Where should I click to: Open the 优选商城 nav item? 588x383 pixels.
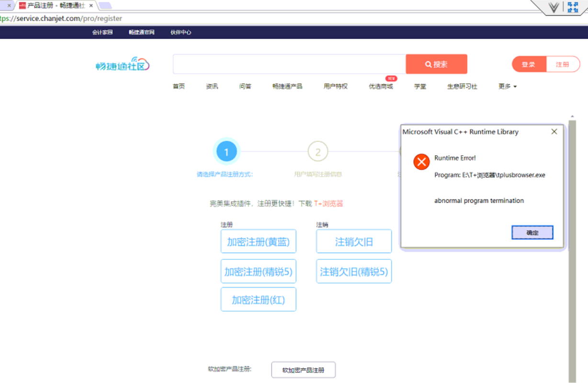pos(381,86)
